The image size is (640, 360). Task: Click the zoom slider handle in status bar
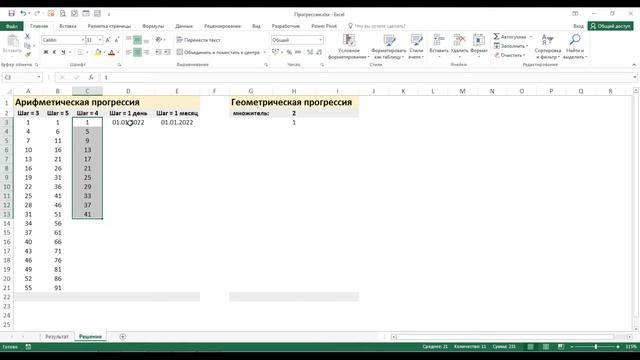point(596,347)
